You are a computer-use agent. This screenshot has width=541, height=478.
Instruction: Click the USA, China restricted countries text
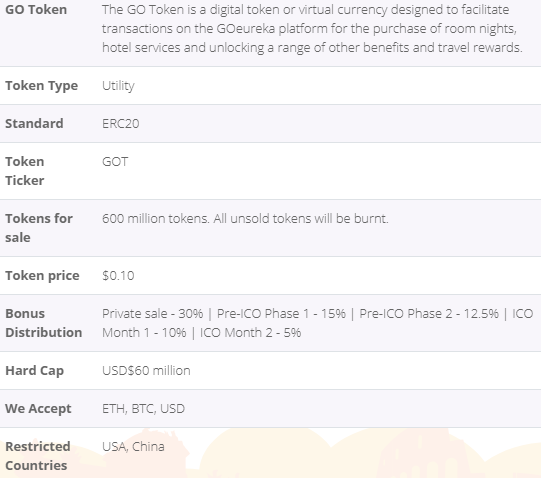click(133, 447)
